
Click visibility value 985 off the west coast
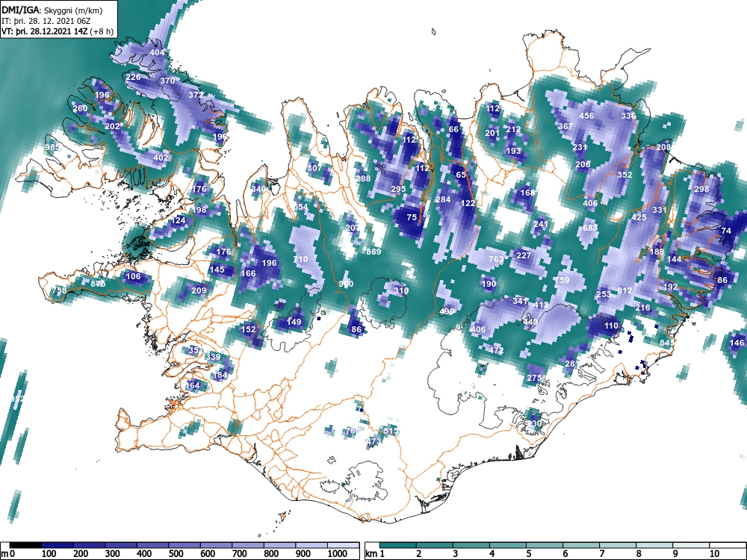(52, 147)
